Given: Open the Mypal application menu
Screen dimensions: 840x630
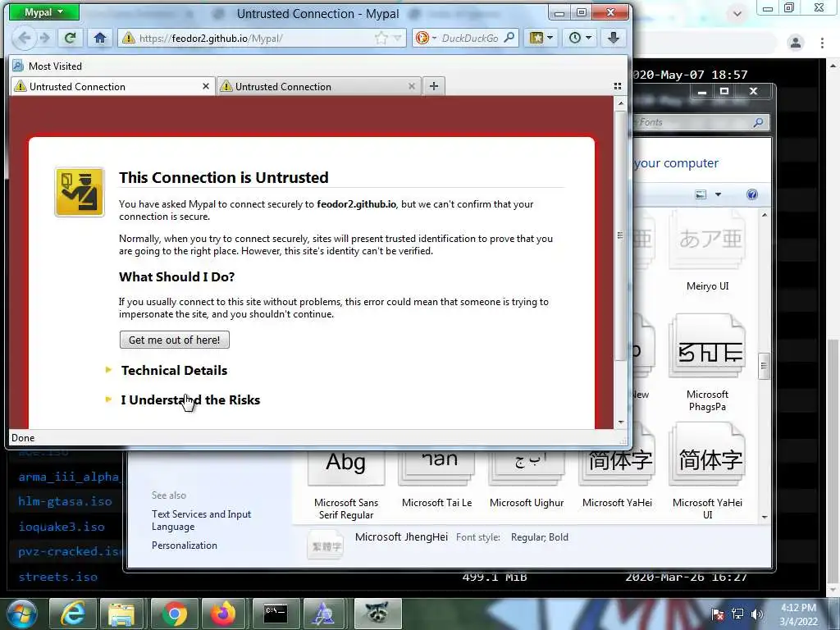Looking at the screenshot, I should [44, 12].
